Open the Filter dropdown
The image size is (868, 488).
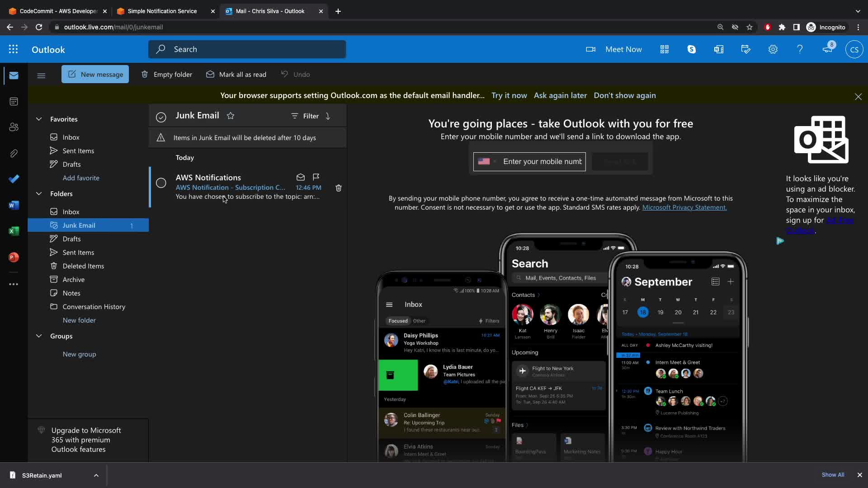click(x=306, y=116)
